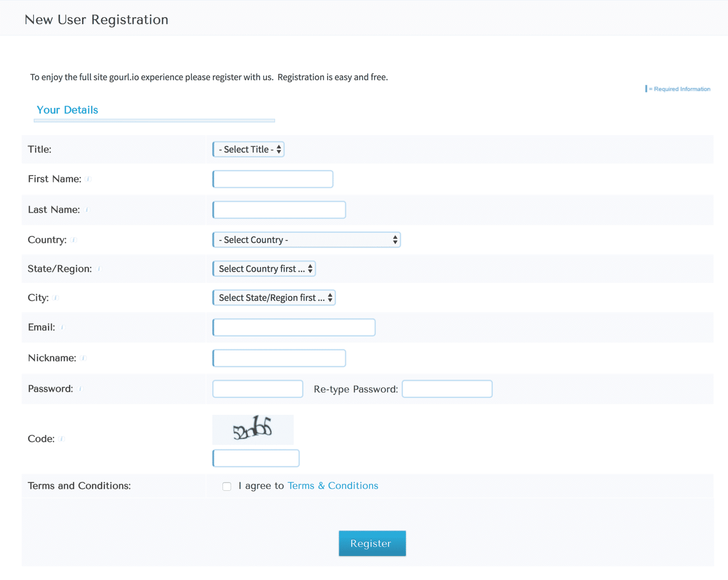Click the info icon beside First Name
Screen dimensions: 728x580
[x=88, y=179]
